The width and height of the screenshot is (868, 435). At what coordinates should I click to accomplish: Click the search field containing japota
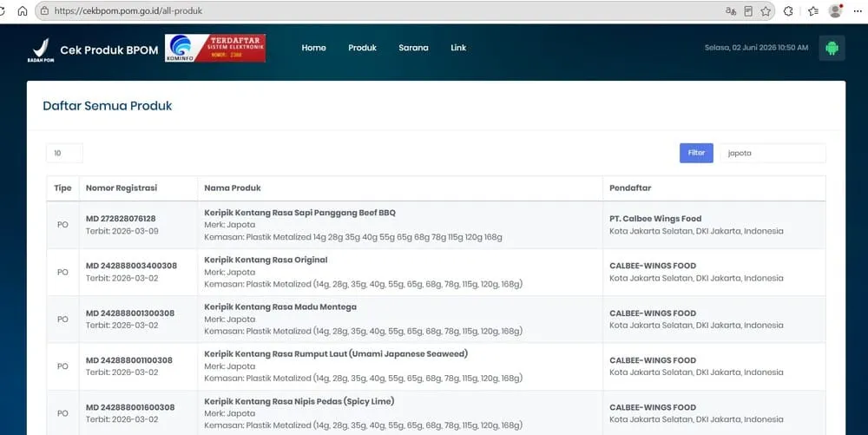pyautogui.click(x=773, y=153)
